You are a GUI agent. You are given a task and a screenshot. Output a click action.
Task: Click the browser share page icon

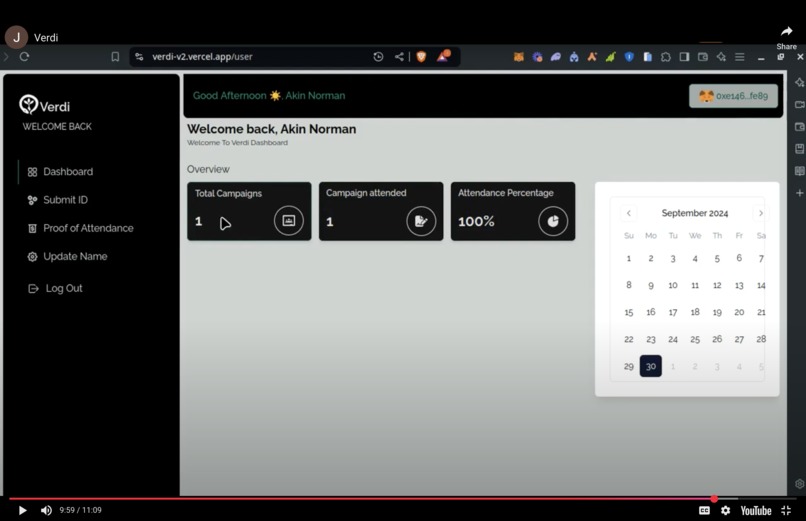(399, 57)
